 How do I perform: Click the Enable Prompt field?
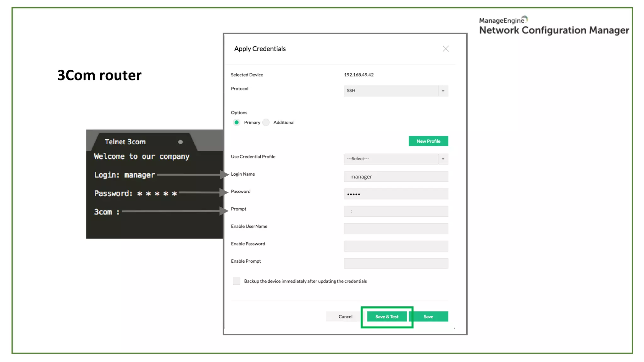coord(396,263)
